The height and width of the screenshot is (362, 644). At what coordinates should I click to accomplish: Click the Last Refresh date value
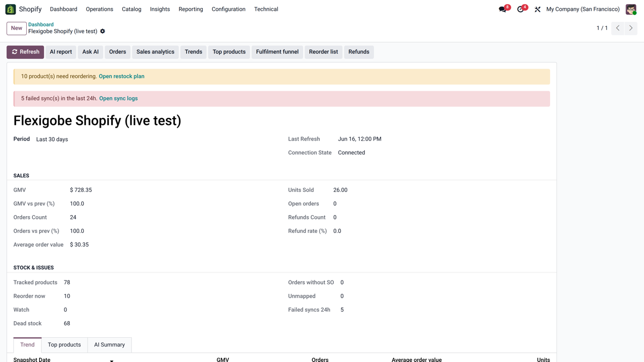click(x=360, y=139)
